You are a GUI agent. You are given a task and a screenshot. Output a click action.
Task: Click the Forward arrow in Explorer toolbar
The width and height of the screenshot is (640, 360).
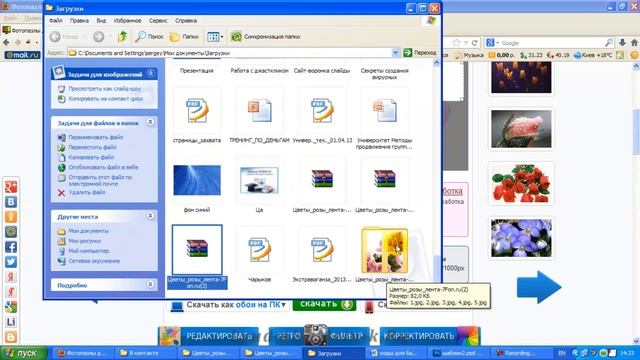(98, 37)
